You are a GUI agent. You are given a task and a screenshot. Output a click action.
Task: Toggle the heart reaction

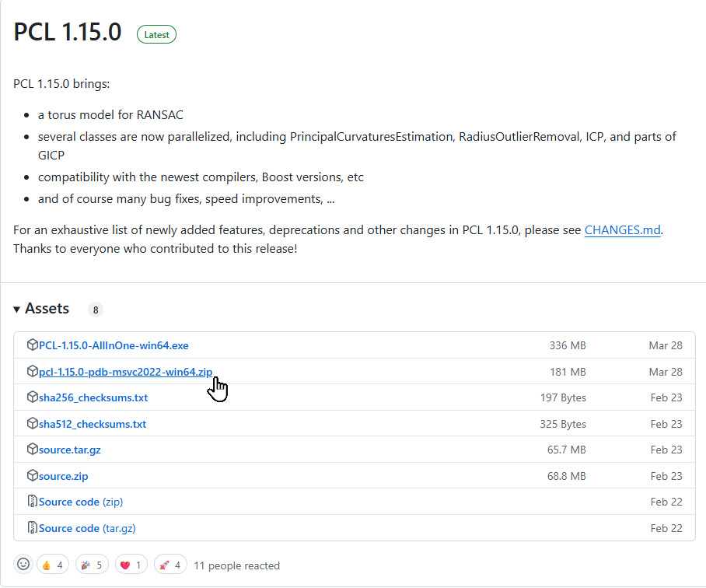click(131, 564)
